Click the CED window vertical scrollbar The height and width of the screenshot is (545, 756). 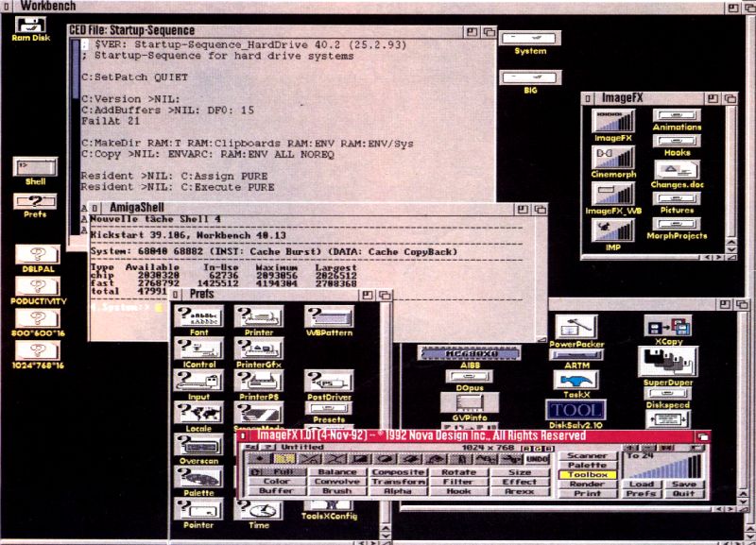pos(76,137)
